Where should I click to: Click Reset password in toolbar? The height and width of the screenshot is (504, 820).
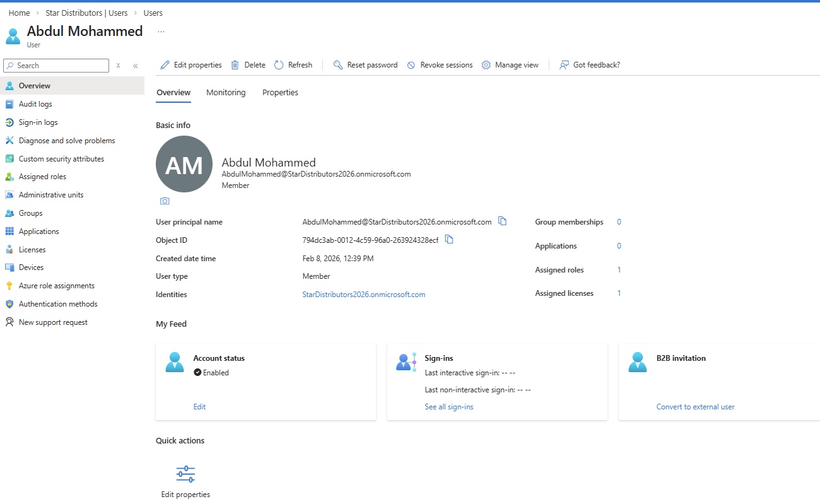click(x=365, y=65)
